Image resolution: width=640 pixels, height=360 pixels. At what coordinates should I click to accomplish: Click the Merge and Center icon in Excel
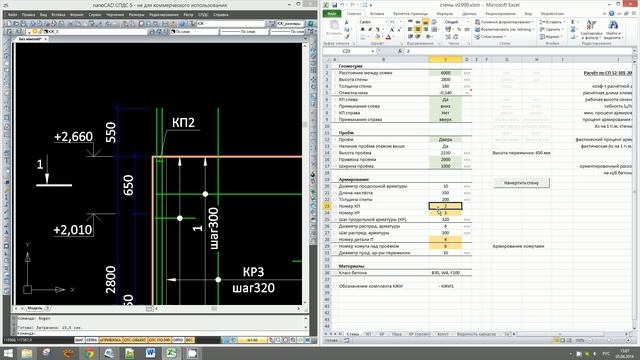(x=435, y=29)
